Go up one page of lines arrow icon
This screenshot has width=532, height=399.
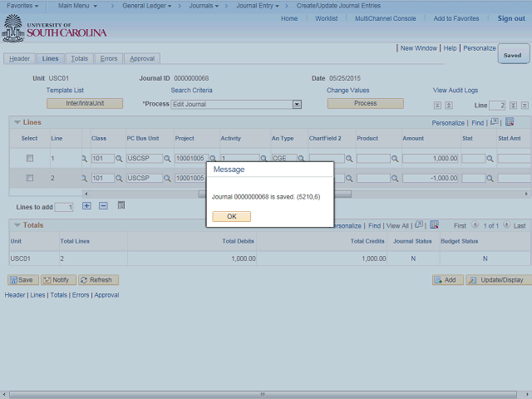(449, 106)
